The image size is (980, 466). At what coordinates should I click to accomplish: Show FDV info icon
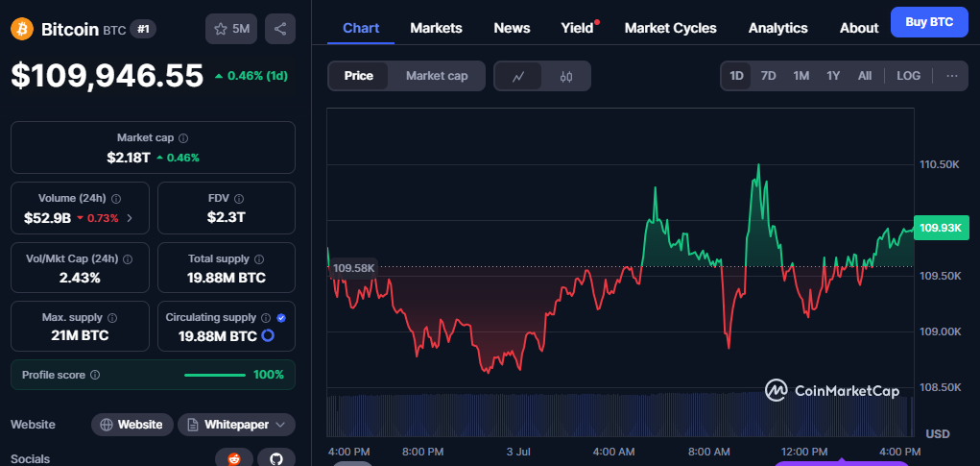pos(239,198)
